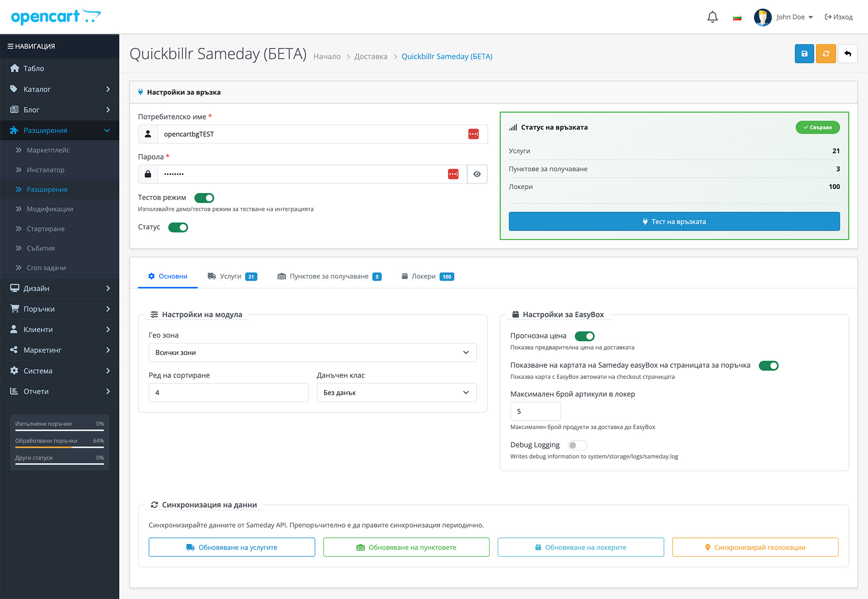Click John Doe profile avatar
The width and height of the screenshot is (868, 599).
(x=763, y=17)
